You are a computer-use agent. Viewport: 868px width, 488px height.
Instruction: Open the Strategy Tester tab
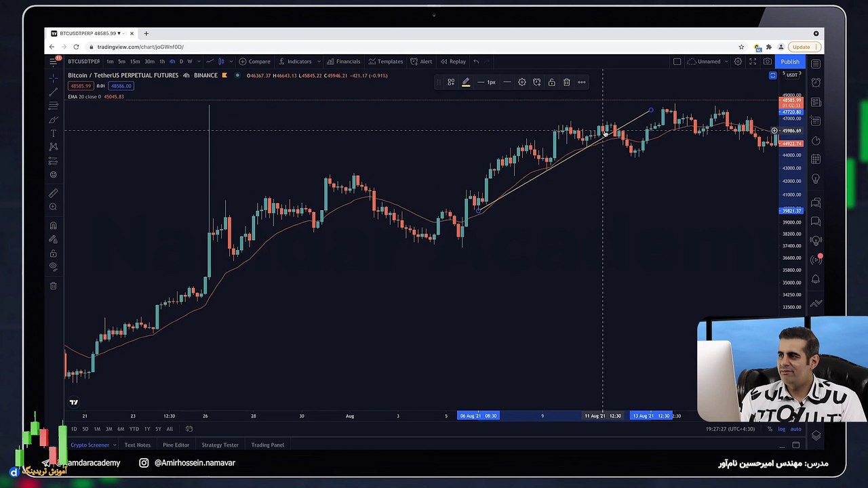point(220,445)
